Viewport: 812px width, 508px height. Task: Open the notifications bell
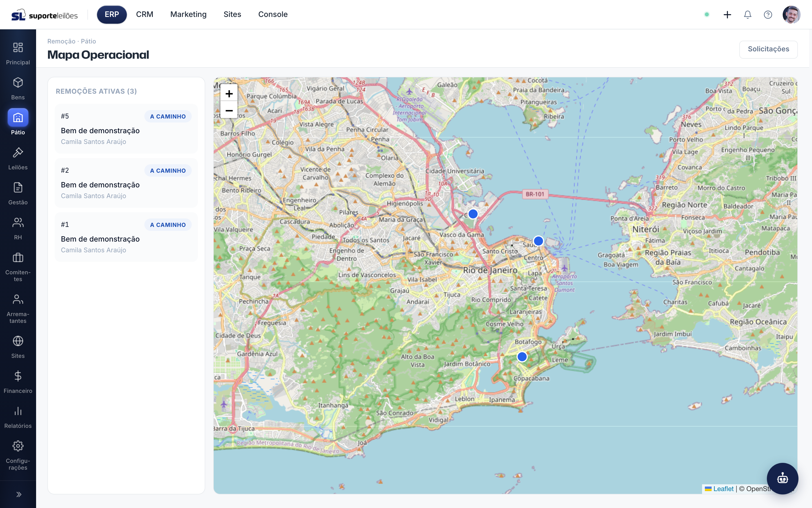(748, 14)
